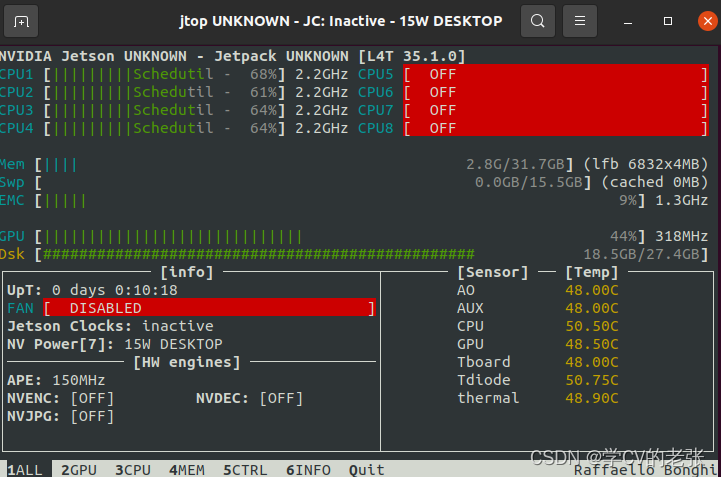This screenshot has width=721, height=477.
Task: Click the GPU usage bar at 44%
Action: 340,236
